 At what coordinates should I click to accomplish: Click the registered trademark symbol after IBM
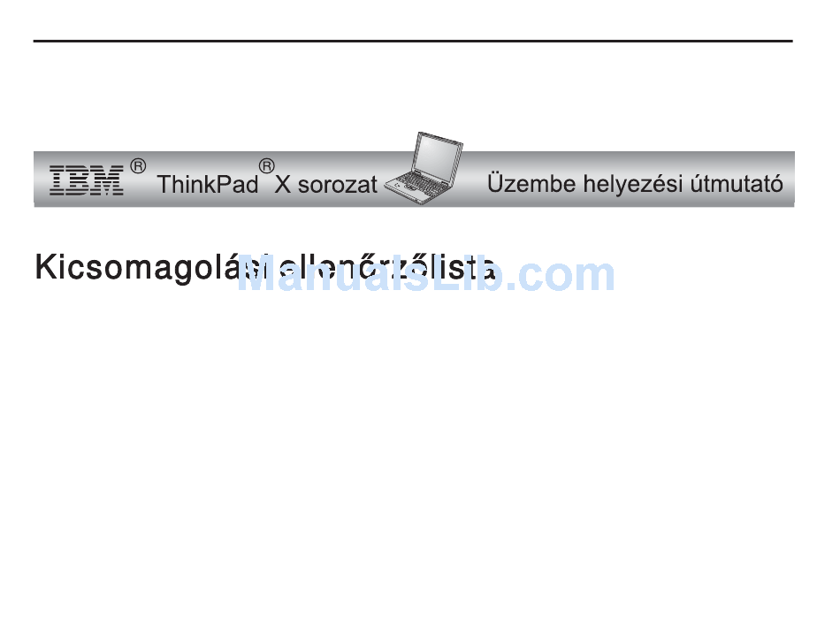(x=138, y=166)
